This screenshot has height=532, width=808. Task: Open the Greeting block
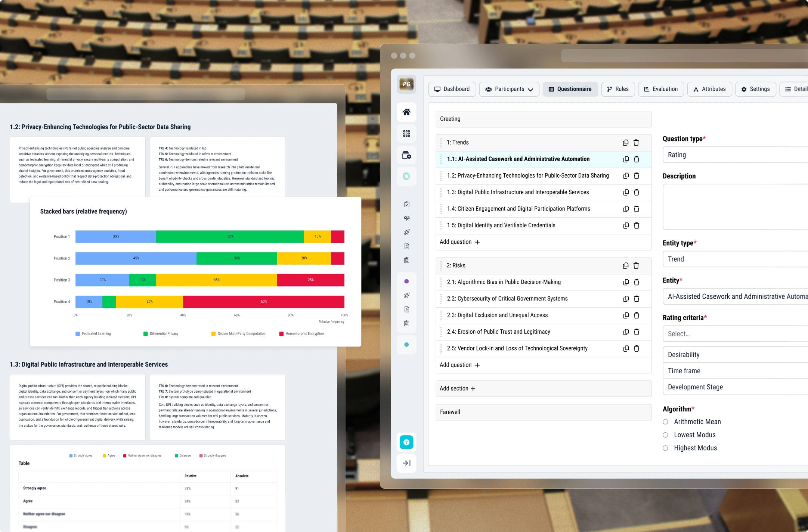(544, 119)
